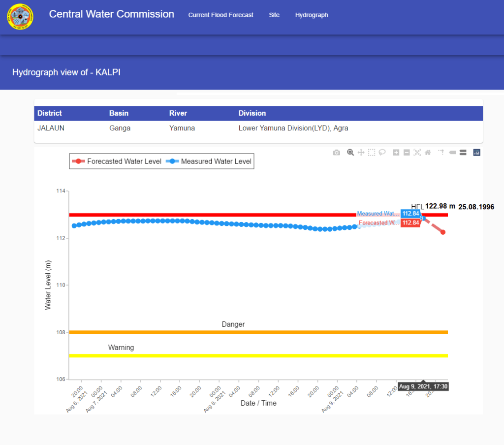Show closest data on hover
This screenshot has width=504, height=445.
point(452,153)
